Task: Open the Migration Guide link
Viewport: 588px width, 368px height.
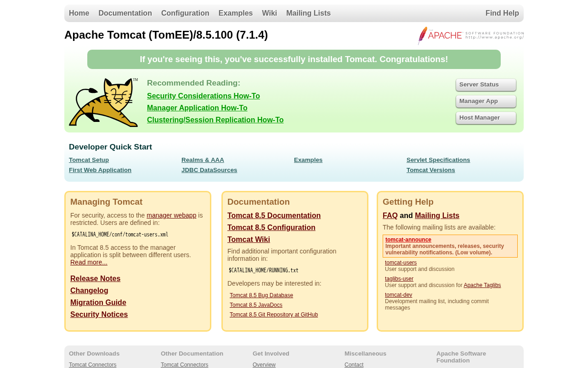Action: 98,303
